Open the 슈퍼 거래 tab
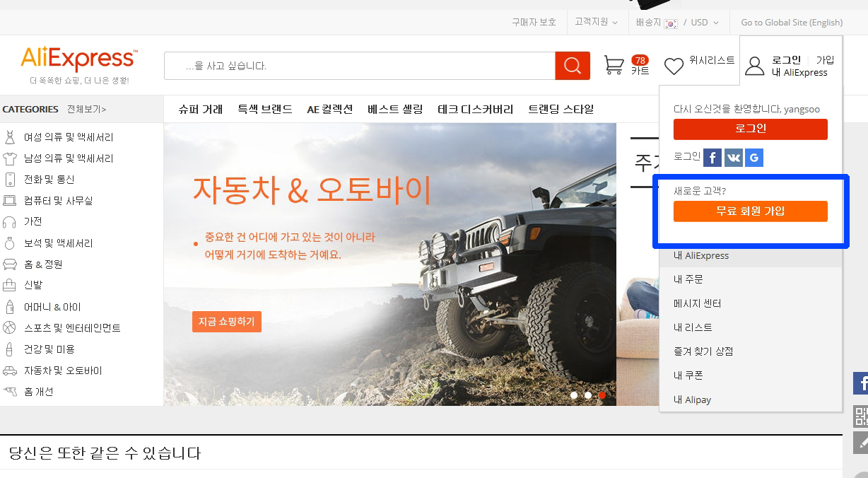 click(x=201, y=110)
